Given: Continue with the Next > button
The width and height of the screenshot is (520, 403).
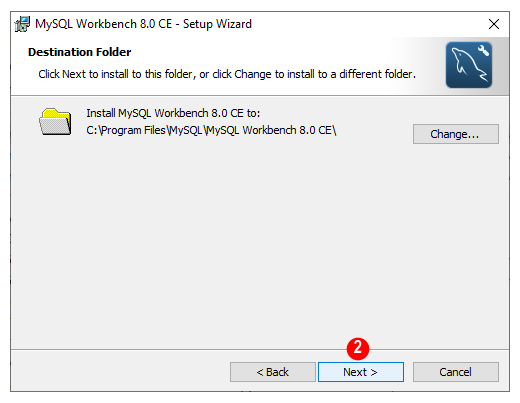Looking at the screenshot, I should [361, 372].
